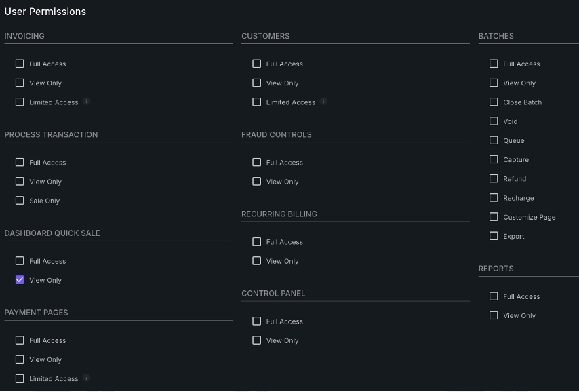Uncheck View Only under Dashboard Quick Sale

click(20, 280)
